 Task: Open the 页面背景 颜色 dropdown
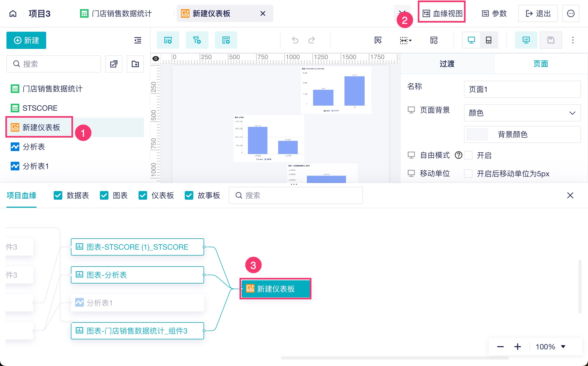tap(522, 113)
